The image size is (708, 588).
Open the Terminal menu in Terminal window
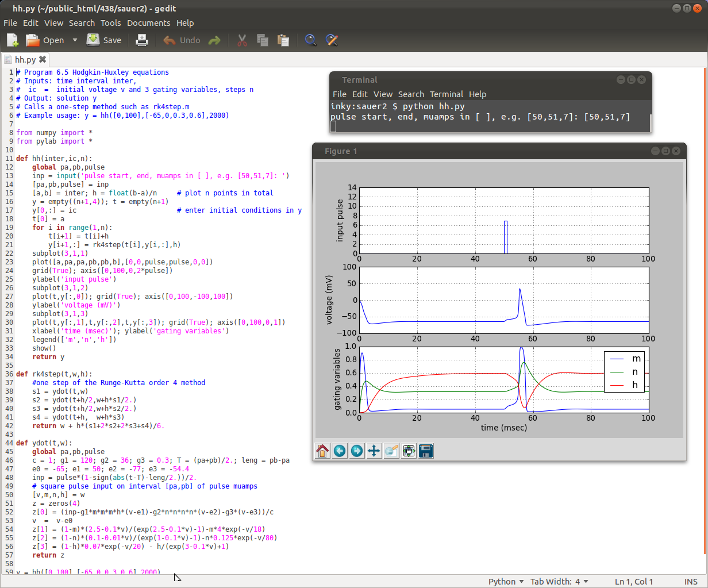point(447,94)
